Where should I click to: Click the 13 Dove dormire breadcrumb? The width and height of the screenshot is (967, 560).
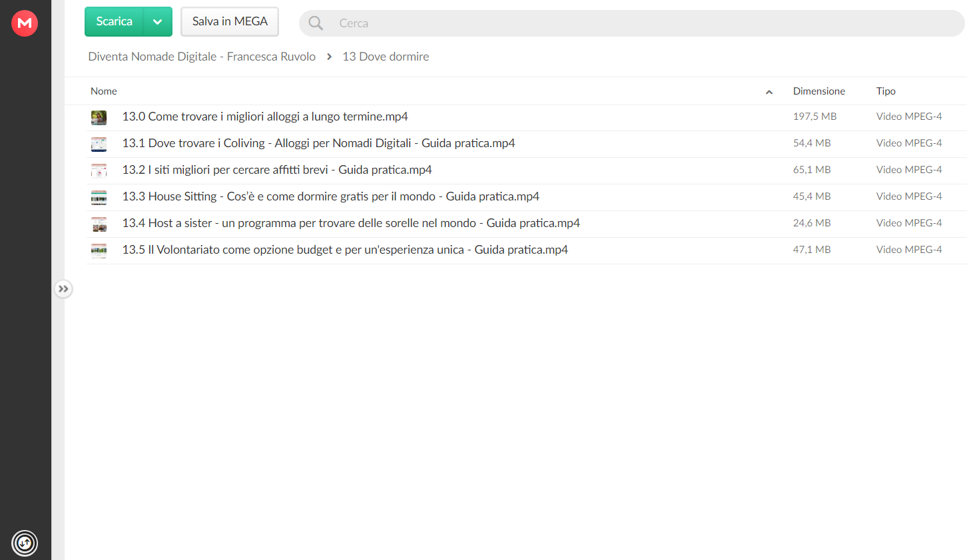pos(386,57)
